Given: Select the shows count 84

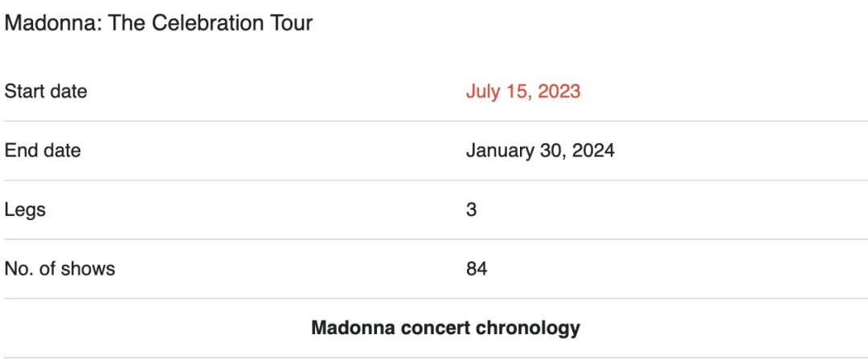Looking at the screenshot, I should click(x=477, y=269).
